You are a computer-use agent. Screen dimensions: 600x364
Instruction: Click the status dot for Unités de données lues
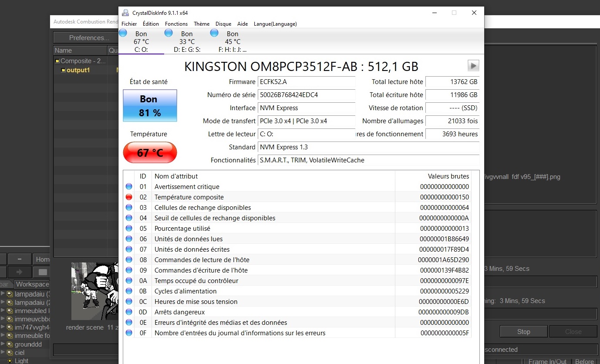click(x=129, y=239)
